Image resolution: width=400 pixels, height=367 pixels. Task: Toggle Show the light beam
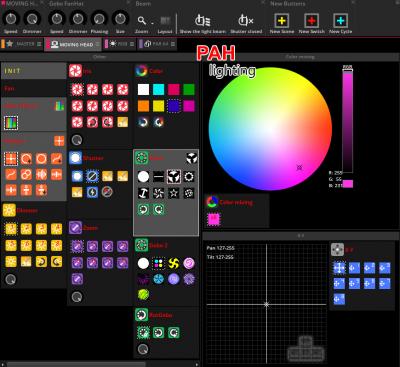(202, 24)
